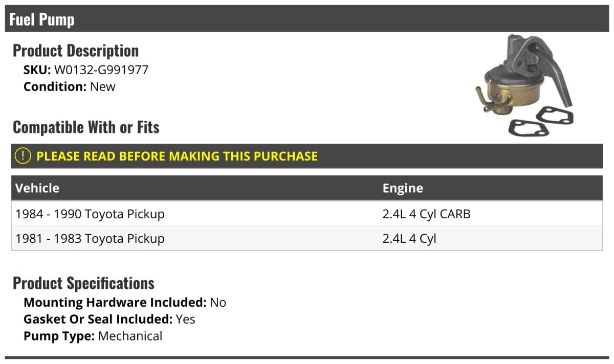Viewport: 614px width, 364px height.
Task: Click the Compatible With or Fits heading
Action: coord(86,127)
